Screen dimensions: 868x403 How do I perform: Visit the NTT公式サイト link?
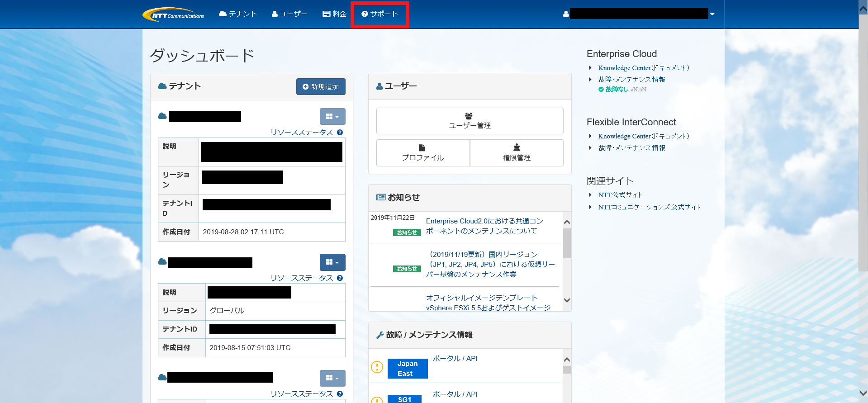click(620, 195)
